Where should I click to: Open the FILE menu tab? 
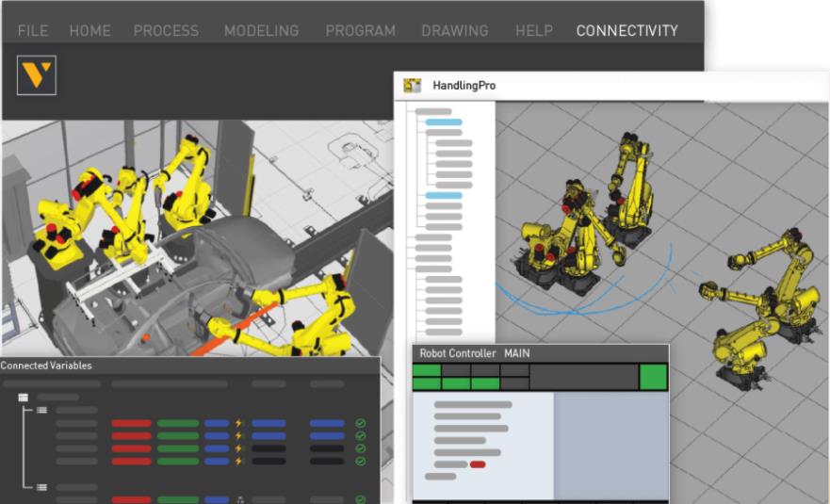(33, 31)
